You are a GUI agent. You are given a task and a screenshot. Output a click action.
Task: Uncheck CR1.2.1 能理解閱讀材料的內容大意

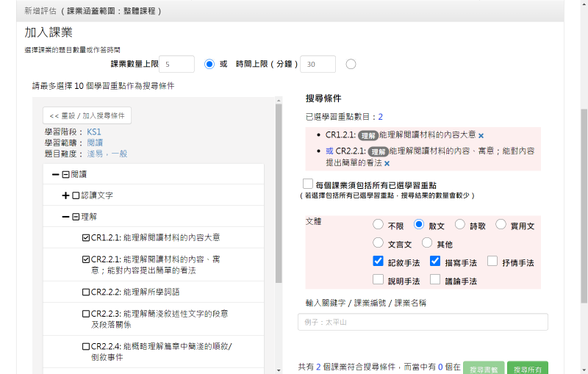[86, 238]
